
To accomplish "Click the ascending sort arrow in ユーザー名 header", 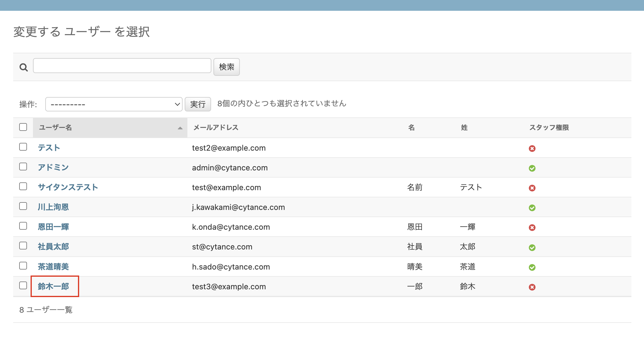I will click(x=180, y=128).
